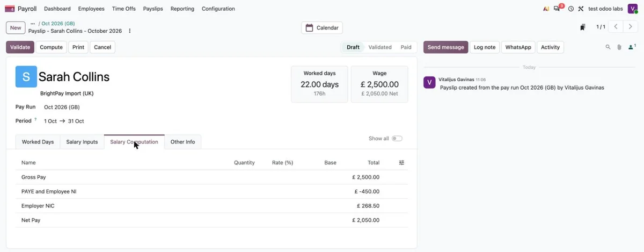Screen dimensions: 644x252
Task: Open the payslip actions kebab menu
Action: pos(130,31)
